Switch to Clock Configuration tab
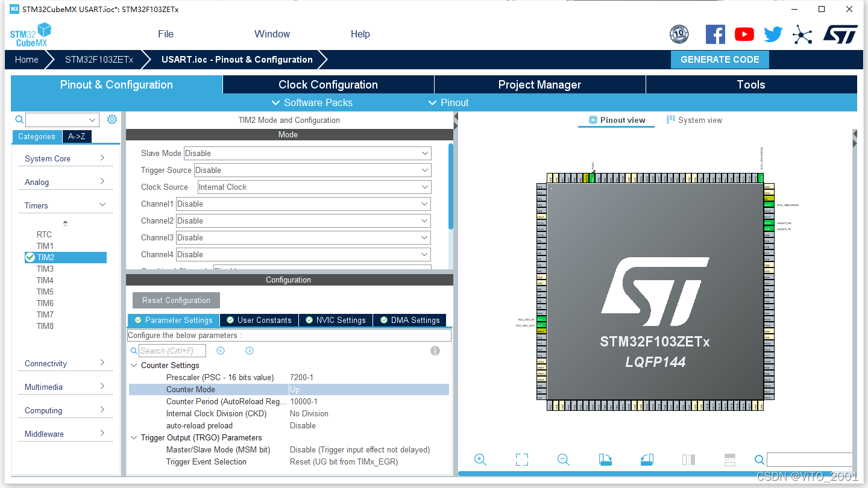Image resolution: width=868 pixels, height=488 pixels. coord(329,84)
